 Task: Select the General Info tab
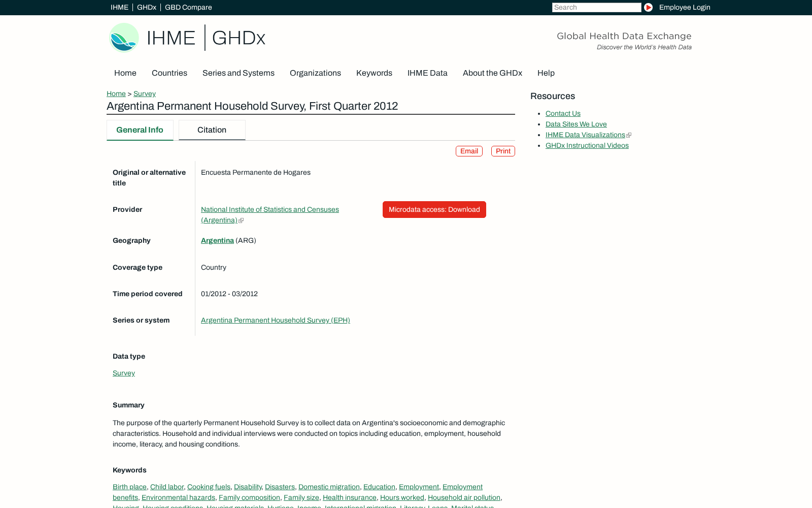(x=140, y=130)
